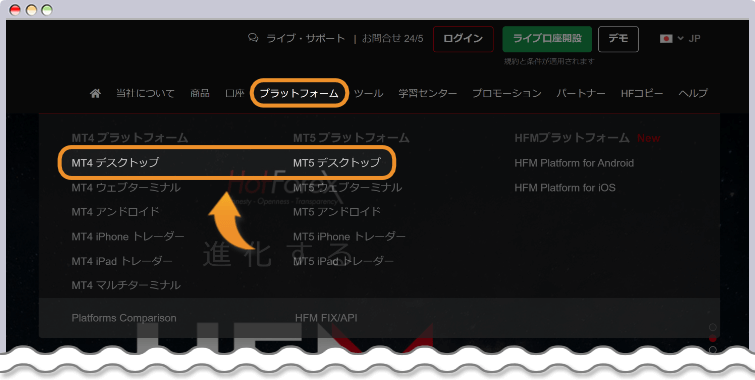
Task: Click the Japan flag icon
Action: pos(666,39)
